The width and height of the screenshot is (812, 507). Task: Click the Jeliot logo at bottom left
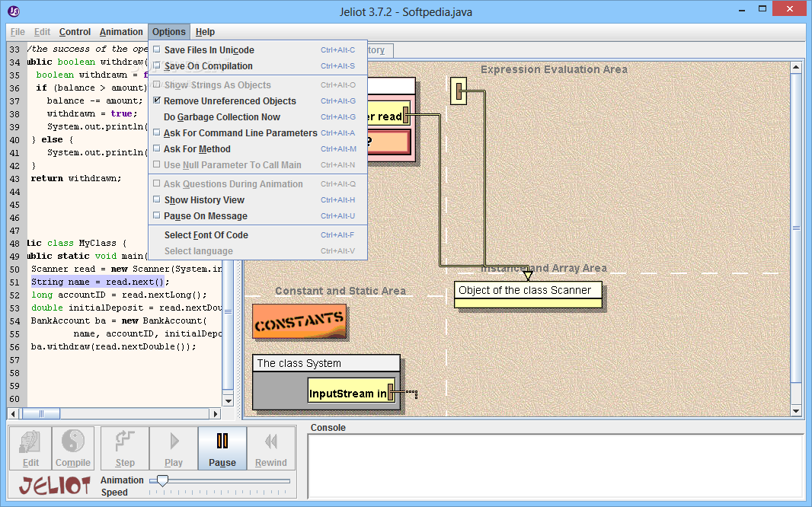pyautogui.click(x=54, y=486)
